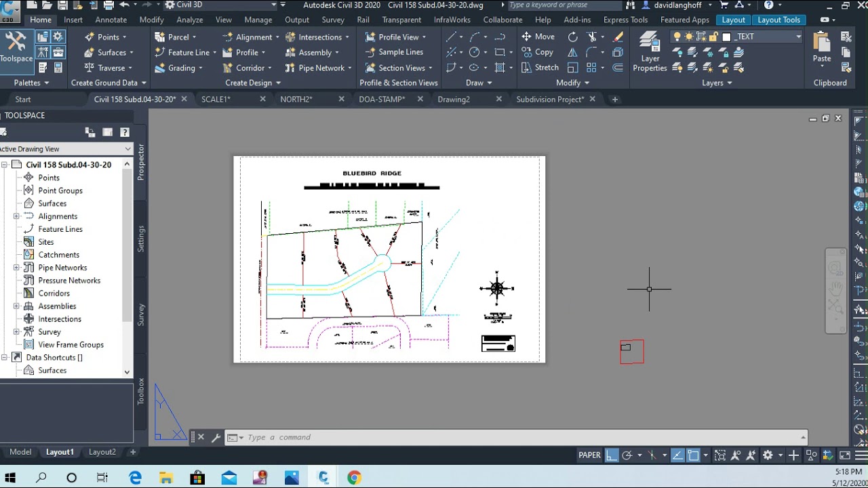Switch to the Model layout tab
Image resolution: width=868 pixels, height=488 pixels.
[x=20, y=452]
